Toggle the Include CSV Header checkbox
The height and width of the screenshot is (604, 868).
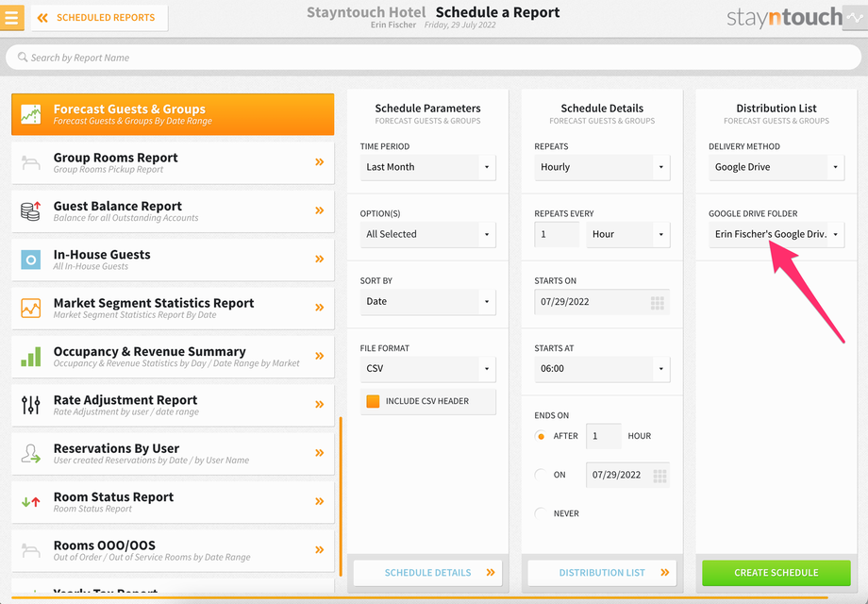(373, 401)
